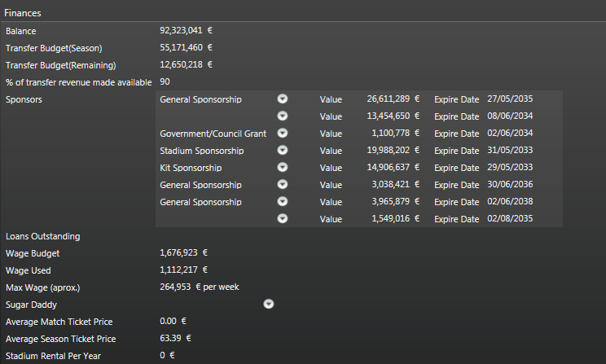606x364 pixels.
Task: Click the Average Match Ticket Price label
Action: pyautogui.click(x=59, y=322)
